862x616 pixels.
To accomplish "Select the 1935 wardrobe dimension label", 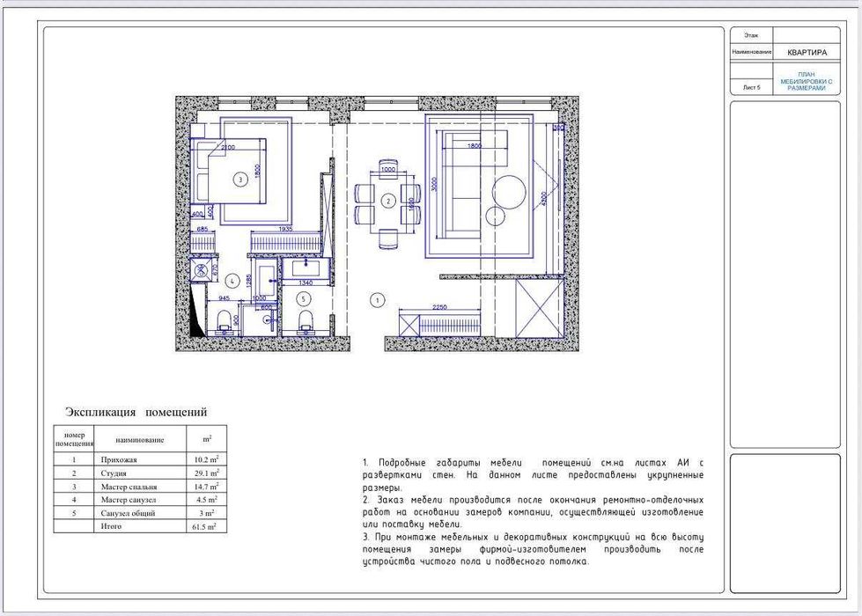I will (286, 229).
